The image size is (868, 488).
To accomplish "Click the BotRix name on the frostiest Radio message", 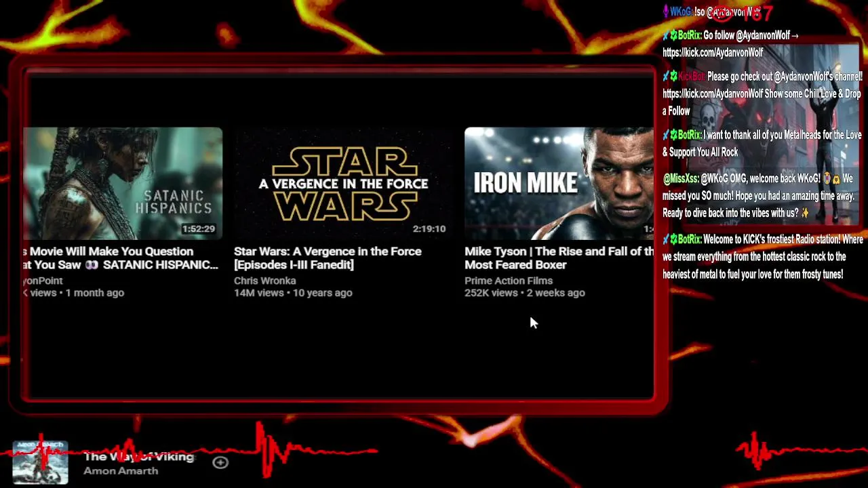I will tap(689, 240).
